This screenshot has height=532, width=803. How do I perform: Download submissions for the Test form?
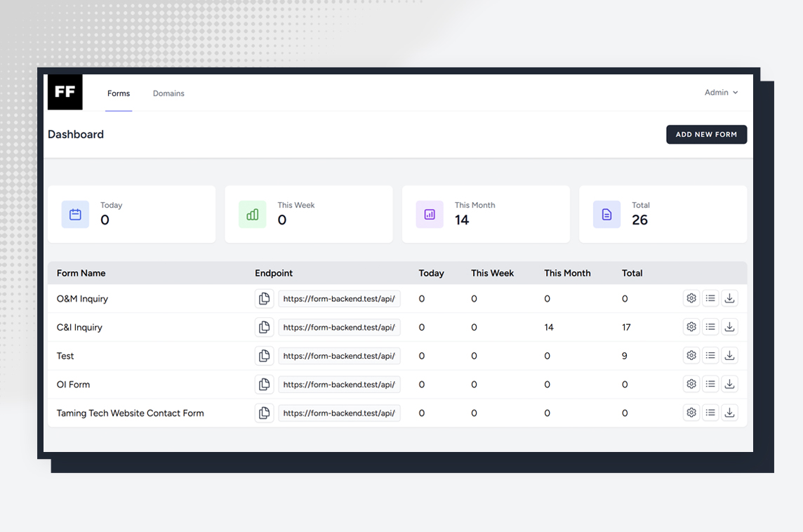(729, 356)
